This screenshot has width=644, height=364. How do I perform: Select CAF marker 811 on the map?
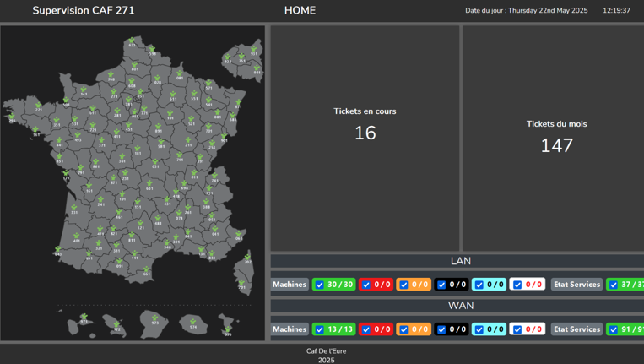(x=132, y=236)
